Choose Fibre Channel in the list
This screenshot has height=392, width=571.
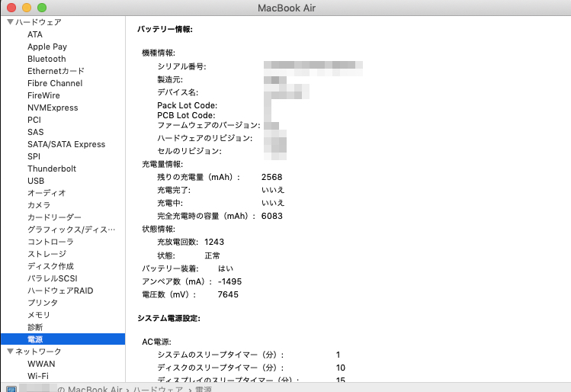[x=55, y=83]
